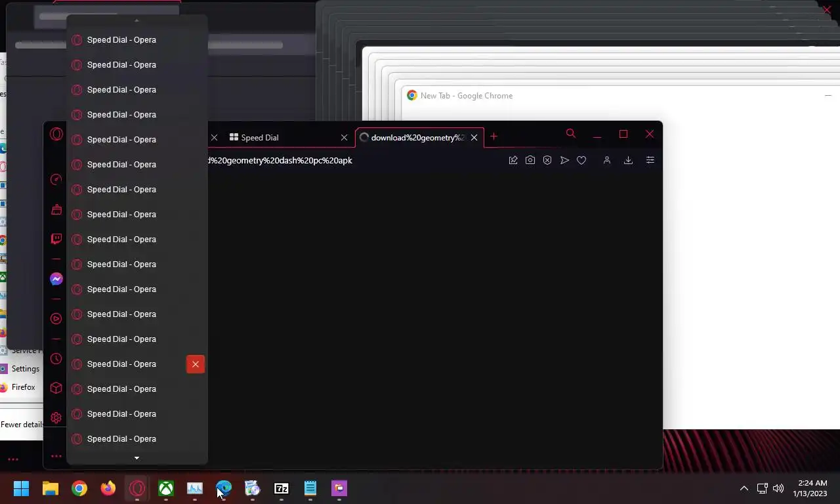Close the download geometry tab
The width and height of the screenshot is (840, 504).
pos(474,138)
